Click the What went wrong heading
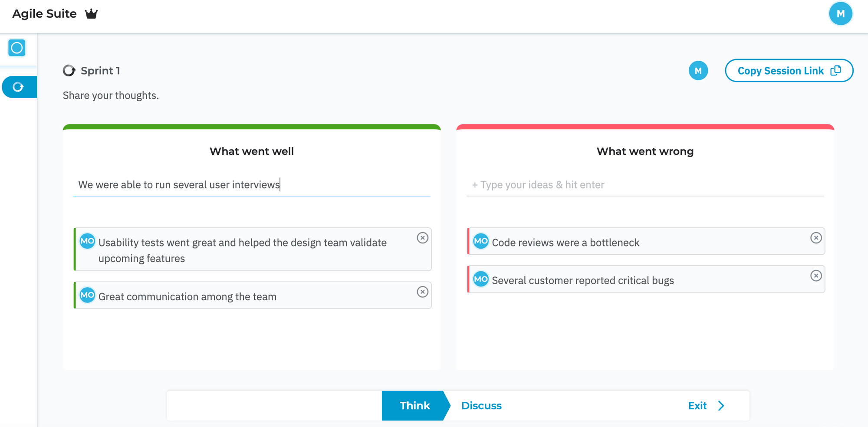Screen dimensions: 868x427 (645, 151)
